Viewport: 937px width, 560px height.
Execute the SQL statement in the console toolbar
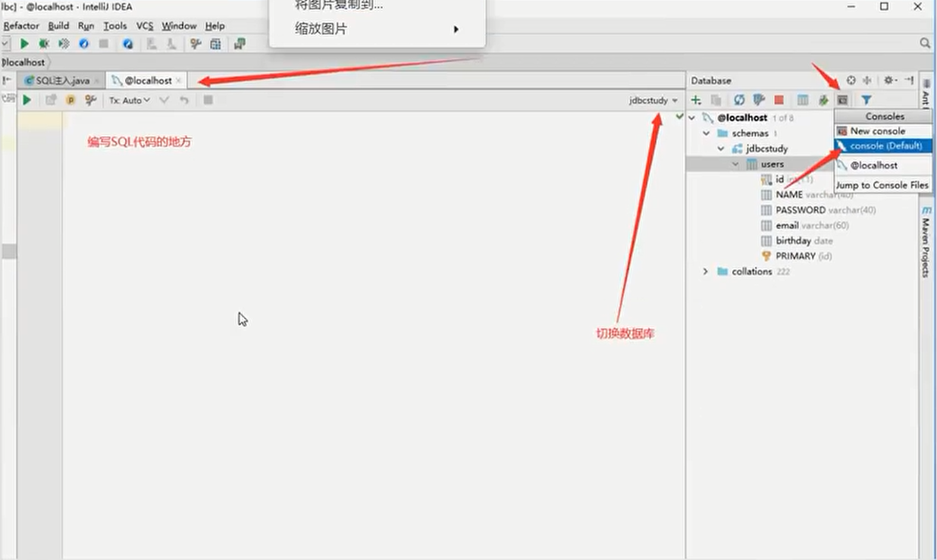click(x=27, y=100)
